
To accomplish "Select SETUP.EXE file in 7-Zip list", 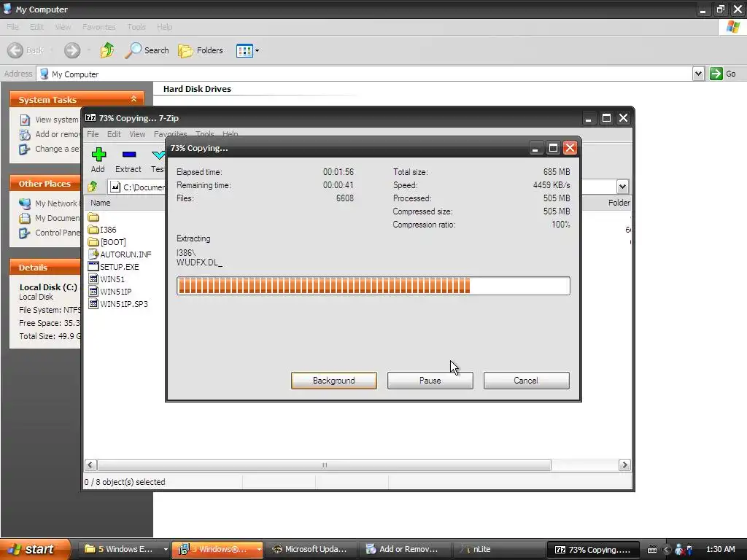I will 114,267.
